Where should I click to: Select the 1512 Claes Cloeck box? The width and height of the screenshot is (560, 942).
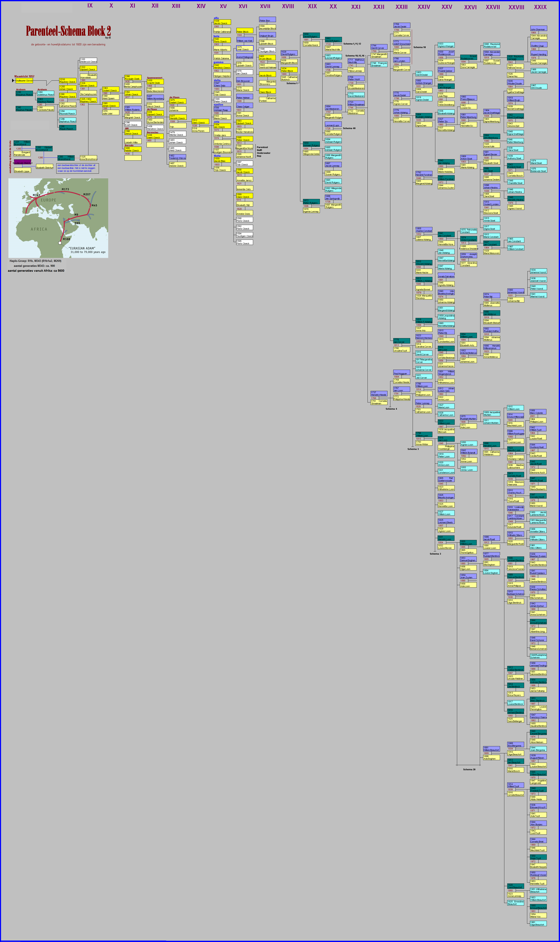200,121
